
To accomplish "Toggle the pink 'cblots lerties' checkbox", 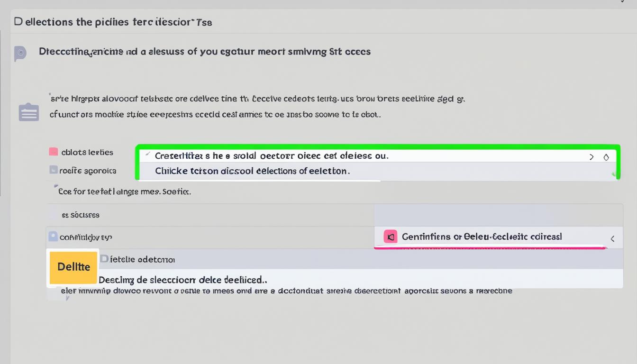I will click(x=54, y=152).
